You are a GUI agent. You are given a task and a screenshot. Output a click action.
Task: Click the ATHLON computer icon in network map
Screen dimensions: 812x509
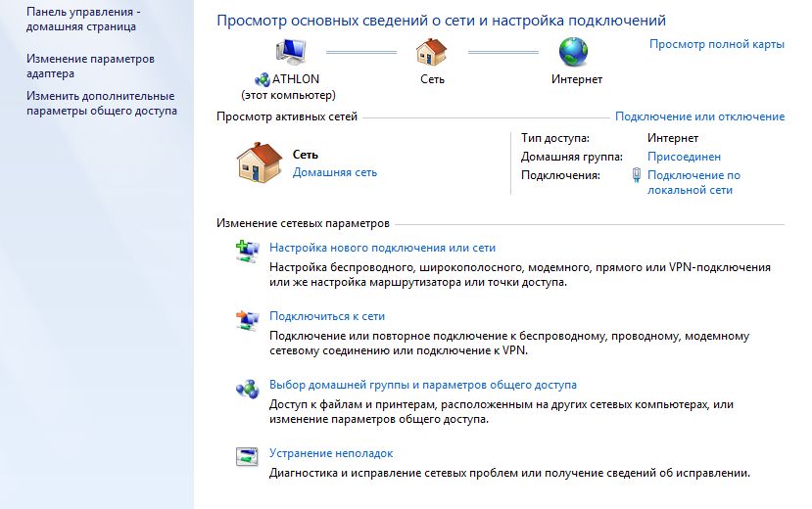(x=291, y=52)
